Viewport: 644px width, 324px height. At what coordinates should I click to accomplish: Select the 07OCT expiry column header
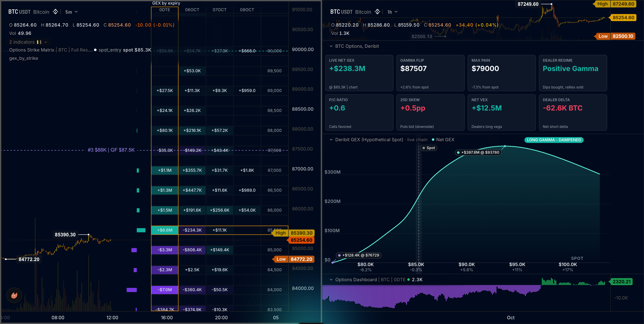[x=219, y=10]
